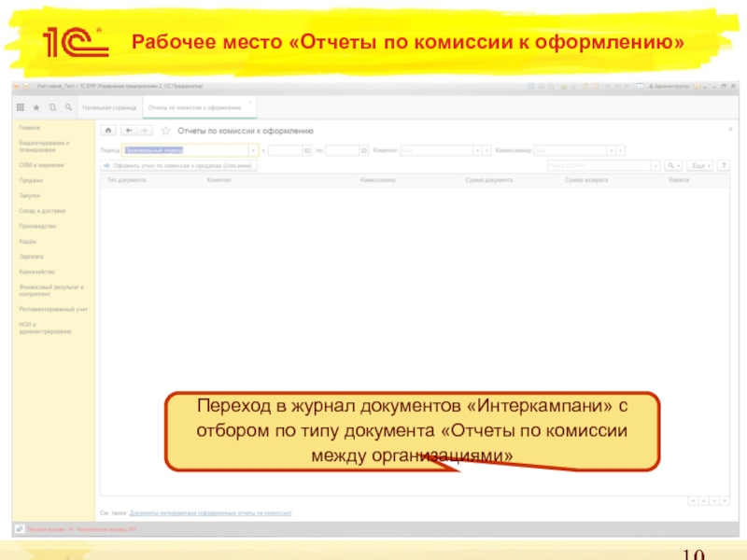747x560 pixels.
Task: Expand the Комиссионер dropdown
Action: pyautogui.click(x=611, y=149)
